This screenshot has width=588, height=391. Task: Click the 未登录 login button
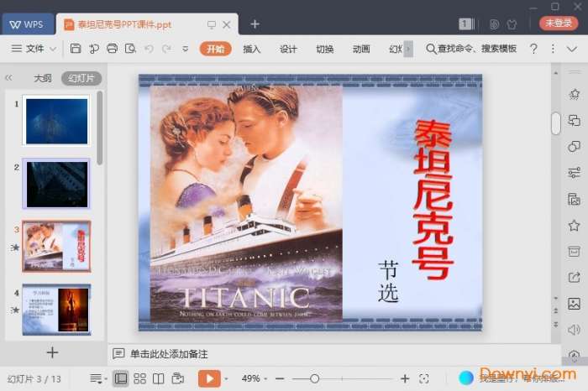[x=559, y=23]
